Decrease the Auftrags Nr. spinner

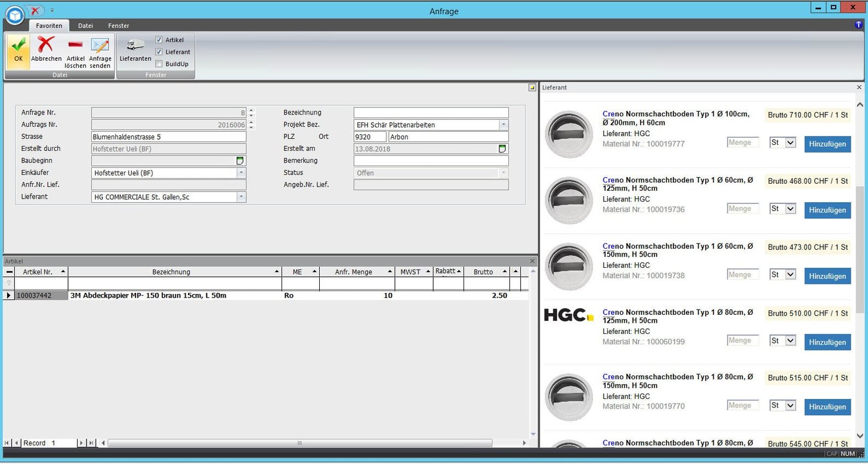coord(251,128)
